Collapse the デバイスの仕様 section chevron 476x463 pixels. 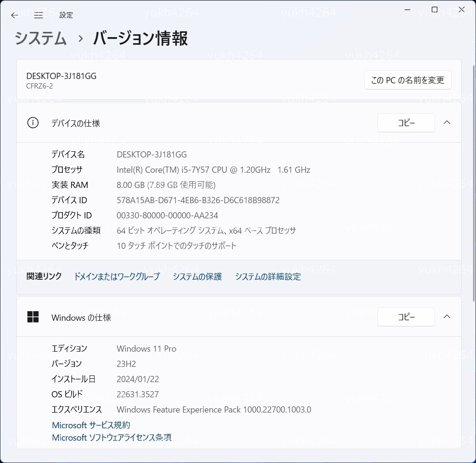[446, 123]
